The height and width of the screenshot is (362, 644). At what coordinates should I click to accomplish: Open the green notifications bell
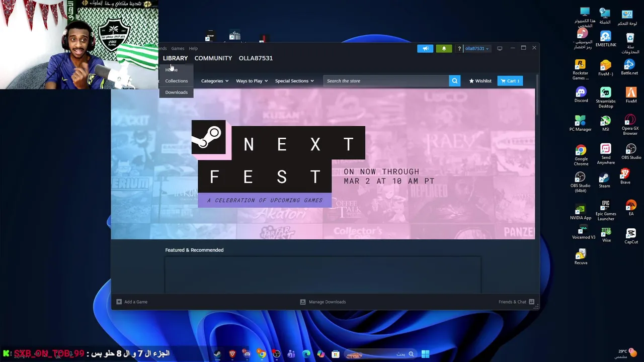click(x=444, y=48)
